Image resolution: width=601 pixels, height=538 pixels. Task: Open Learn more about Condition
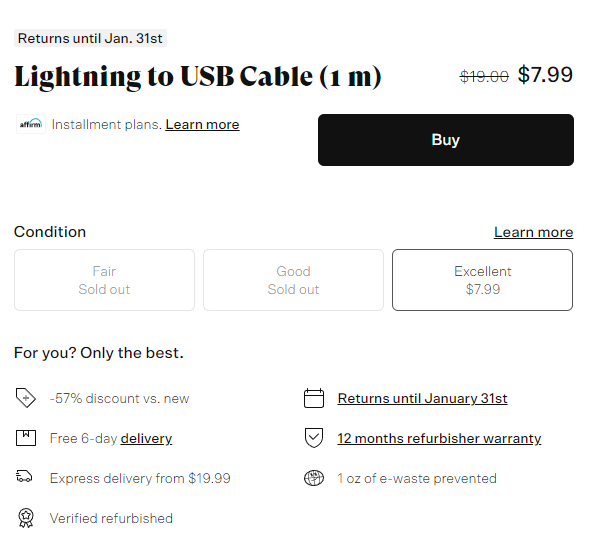click(534, 232)
